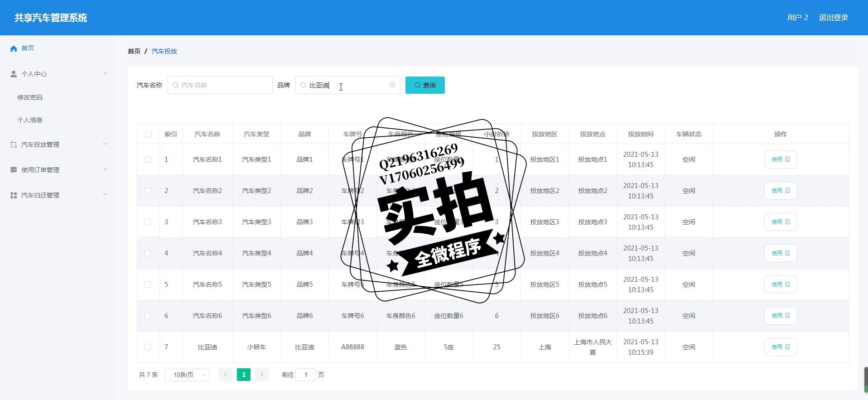This screenshot has width=868, height=400.
Task: Open 个人信息 in the sidebar
Action: pos(30,120)
